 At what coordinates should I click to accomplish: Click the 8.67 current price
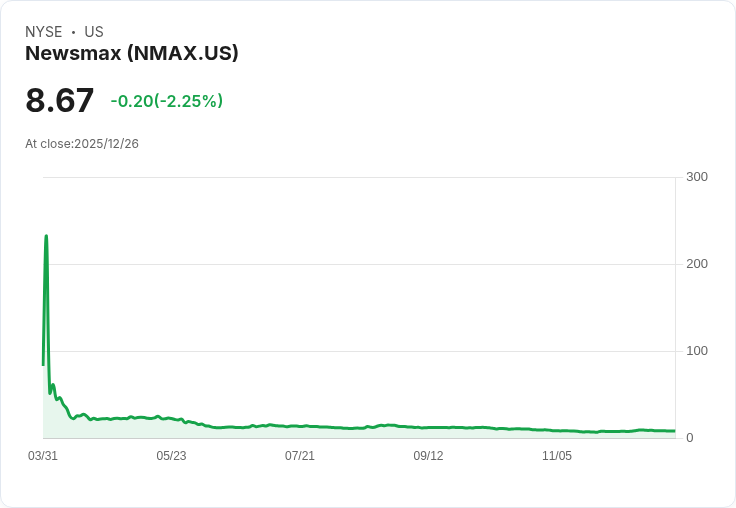[60, 101]
